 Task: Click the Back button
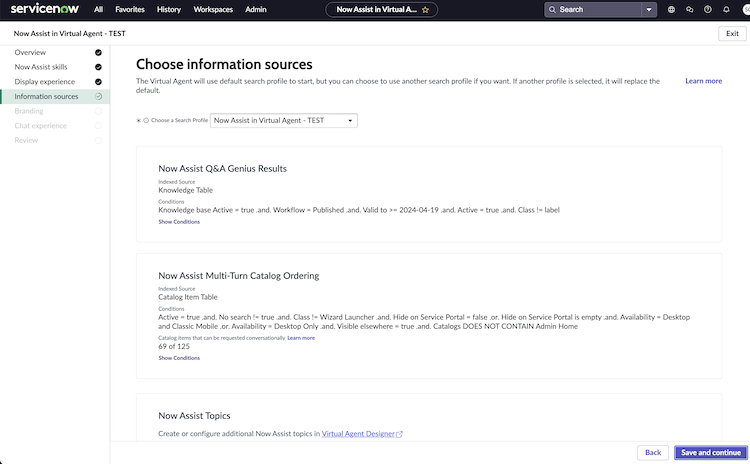pyautogui.click(x=653, y=453)
